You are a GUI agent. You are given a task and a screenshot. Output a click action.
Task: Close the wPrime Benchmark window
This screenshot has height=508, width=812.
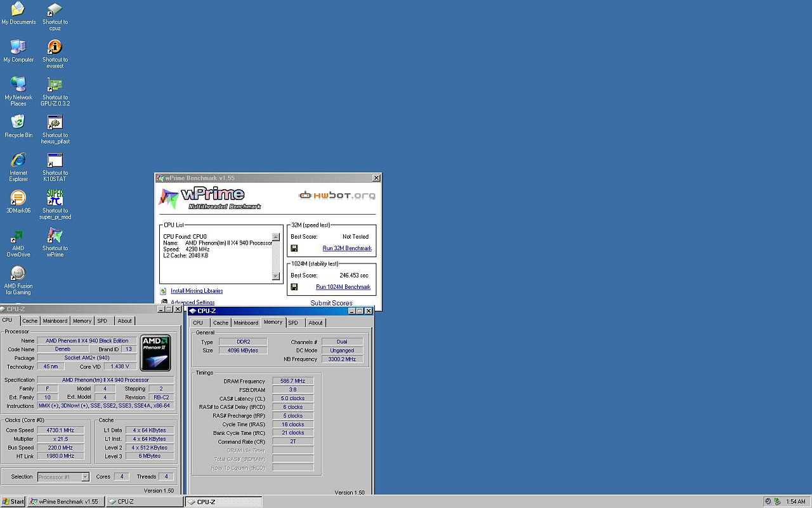pyautogui.click(x=376, y=178)
